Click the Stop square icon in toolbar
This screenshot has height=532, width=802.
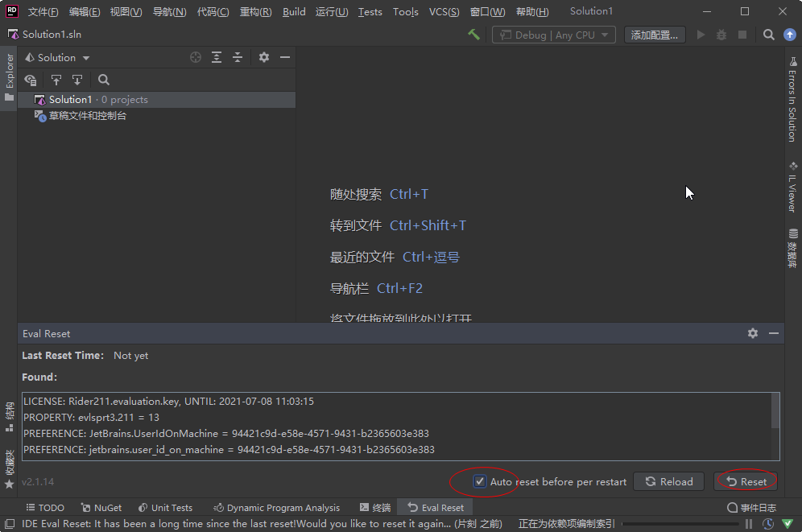click(742, 35)
